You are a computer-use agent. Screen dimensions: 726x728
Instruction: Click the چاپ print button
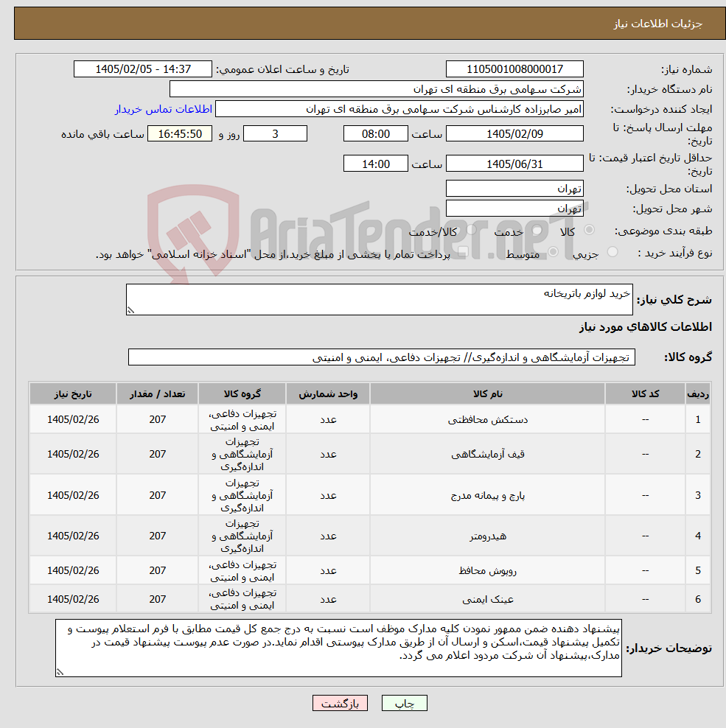coord(404,704)
